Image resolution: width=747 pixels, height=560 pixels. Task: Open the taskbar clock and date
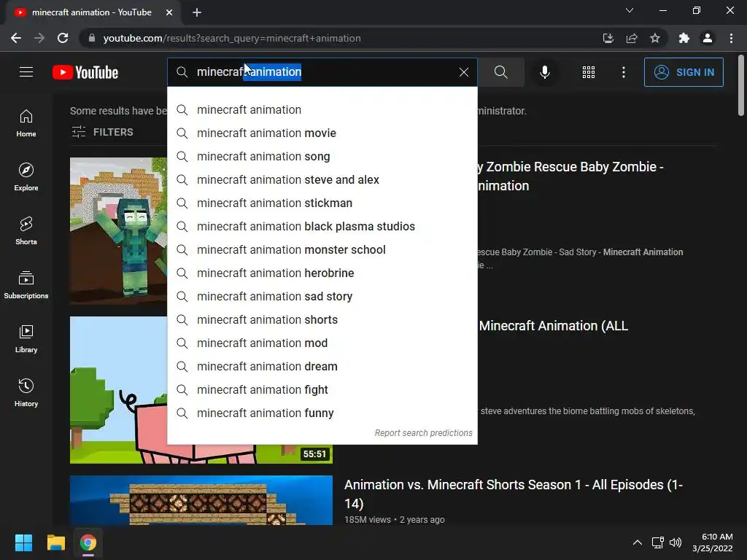tap(712, 542)
